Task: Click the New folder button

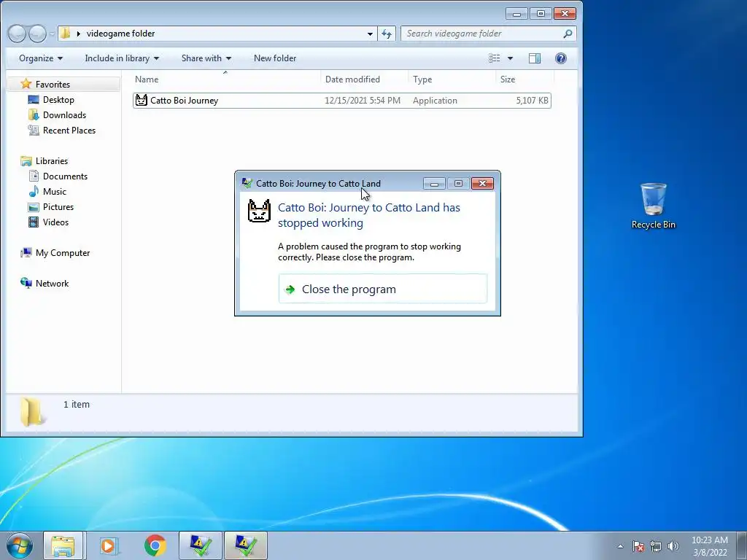Action: click(x=275, y=58)
